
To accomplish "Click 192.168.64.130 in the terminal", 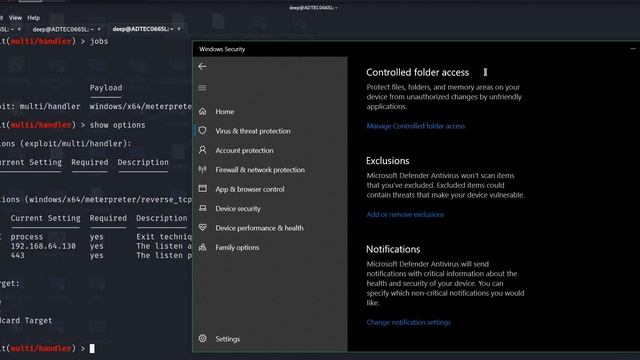I will point(43,246).
